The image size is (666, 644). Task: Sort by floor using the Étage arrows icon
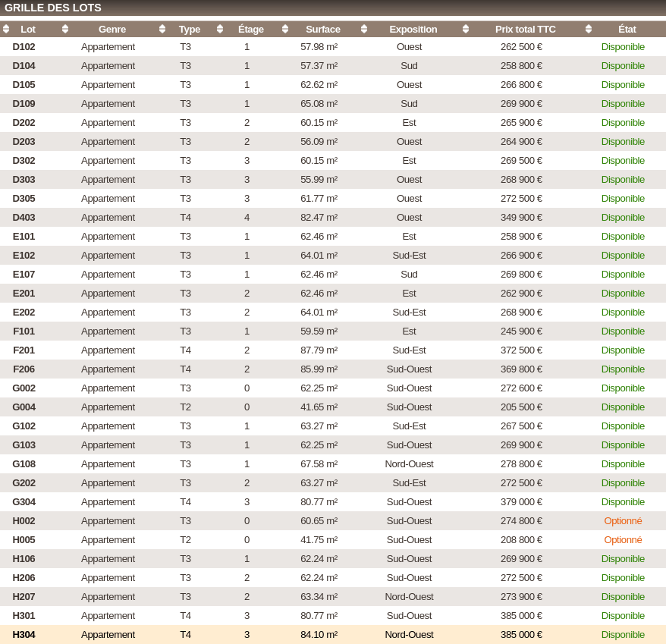[x=220, y=29]
